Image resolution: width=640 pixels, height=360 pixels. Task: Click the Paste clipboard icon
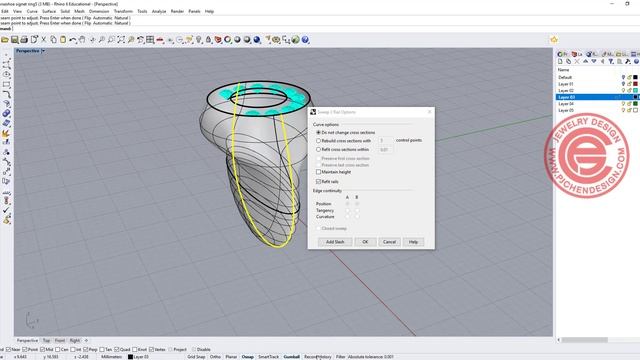[63, 40]
